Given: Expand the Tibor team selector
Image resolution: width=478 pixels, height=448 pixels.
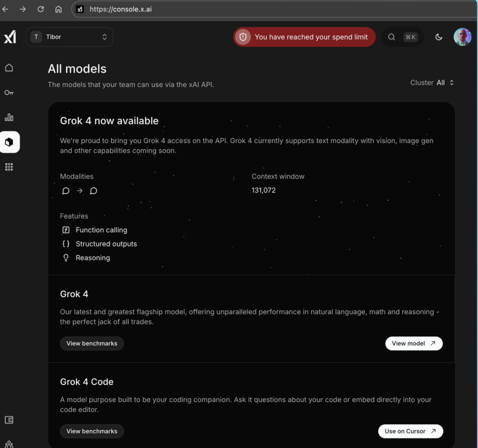Looking at the screenshot, I should pyautogui.click(x=69, y=37).
